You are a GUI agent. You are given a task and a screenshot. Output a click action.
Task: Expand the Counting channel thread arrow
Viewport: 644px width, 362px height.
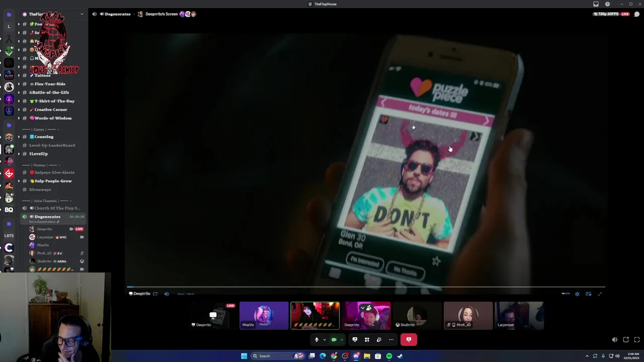click(x=19, y=137)
